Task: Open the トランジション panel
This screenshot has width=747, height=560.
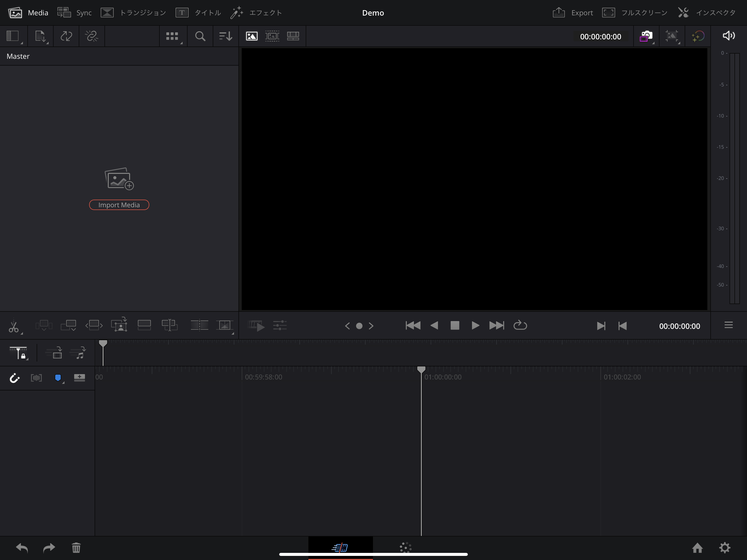Action: [133, 13]
